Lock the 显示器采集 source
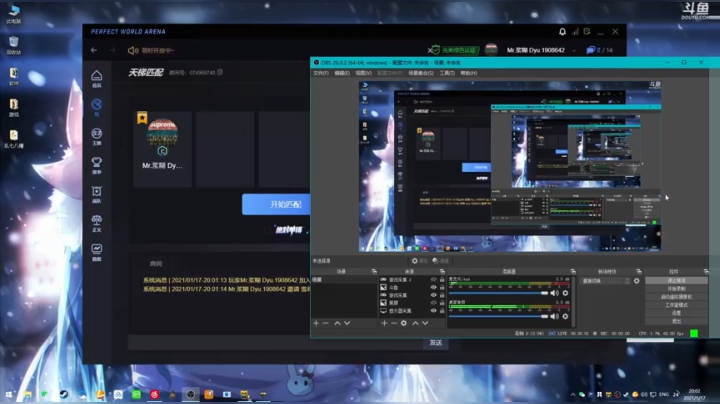The image size is (720, 404). 442,311
